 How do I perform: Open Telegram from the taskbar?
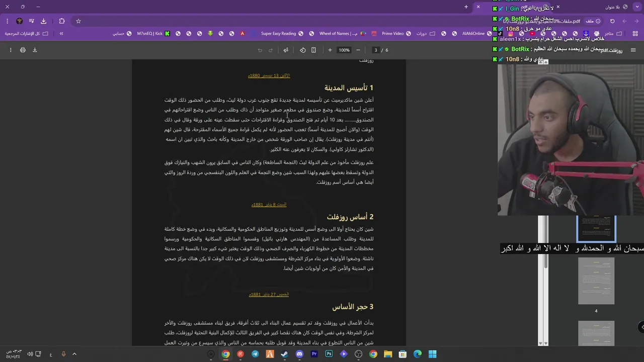[255, 354]
